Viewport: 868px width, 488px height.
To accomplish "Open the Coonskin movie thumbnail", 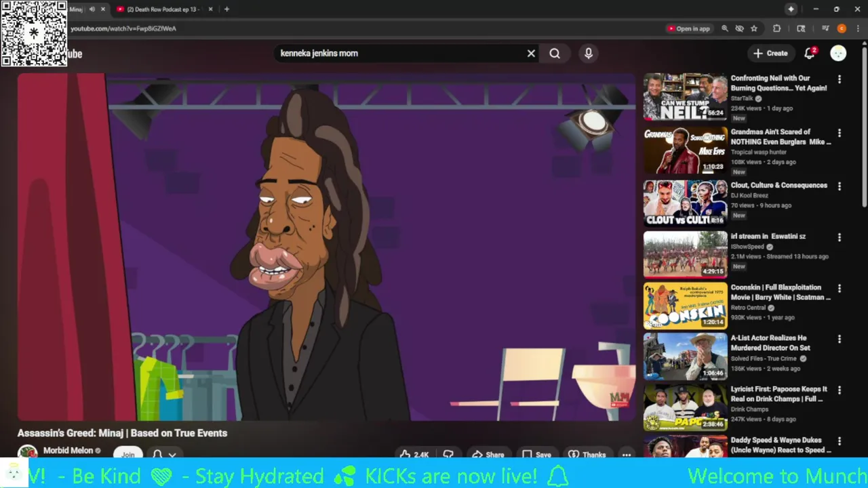I will tap(685, 306).
